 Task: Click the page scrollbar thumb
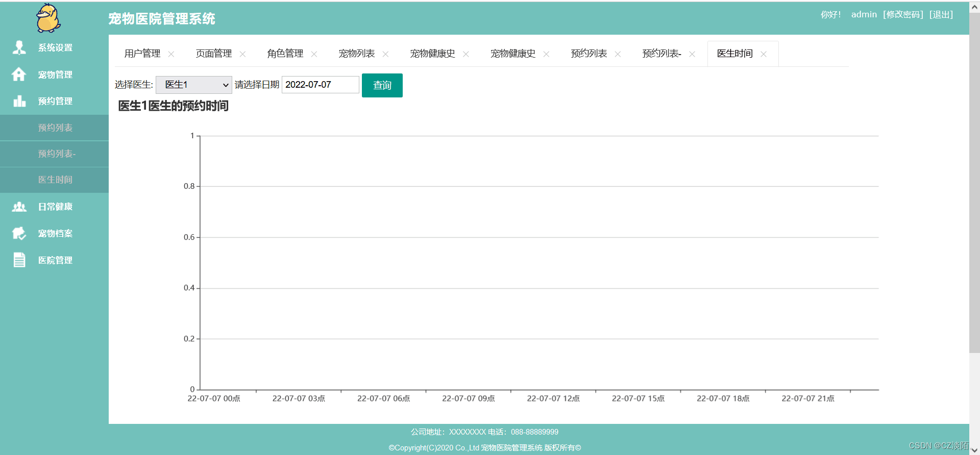click(x=974, y=183)
